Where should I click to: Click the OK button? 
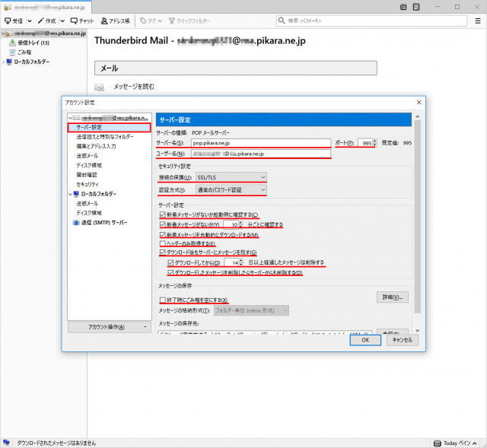(x=365, y=340)
